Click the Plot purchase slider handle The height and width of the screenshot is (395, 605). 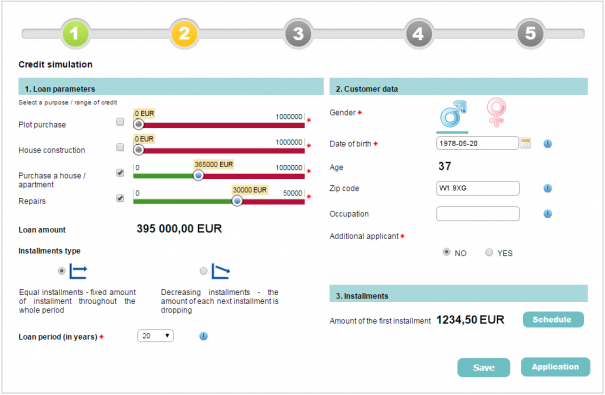pos(139,124)
